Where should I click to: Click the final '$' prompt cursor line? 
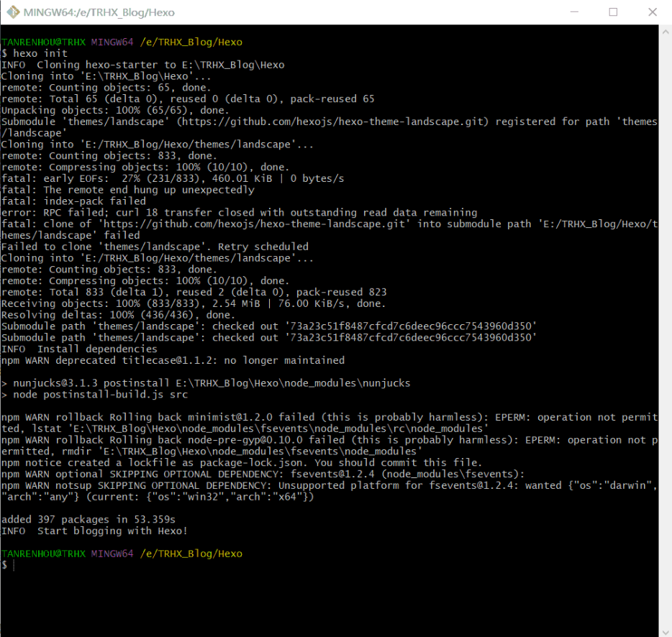9,565
